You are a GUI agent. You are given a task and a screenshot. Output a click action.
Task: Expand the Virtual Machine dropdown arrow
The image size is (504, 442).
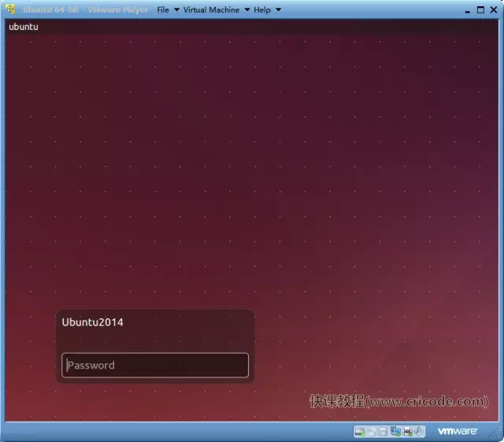[246, 10]
